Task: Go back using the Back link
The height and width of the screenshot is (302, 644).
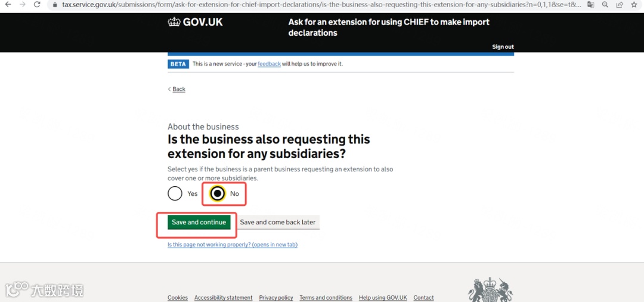Action: coord(179,89)
